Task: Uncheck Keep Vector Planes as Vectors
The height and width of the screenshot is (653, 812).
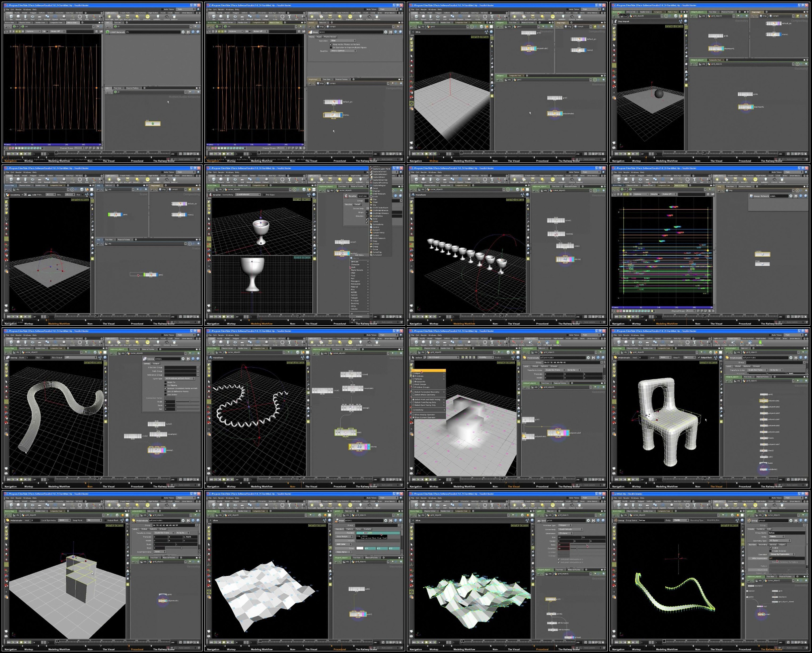Action: 331,45
